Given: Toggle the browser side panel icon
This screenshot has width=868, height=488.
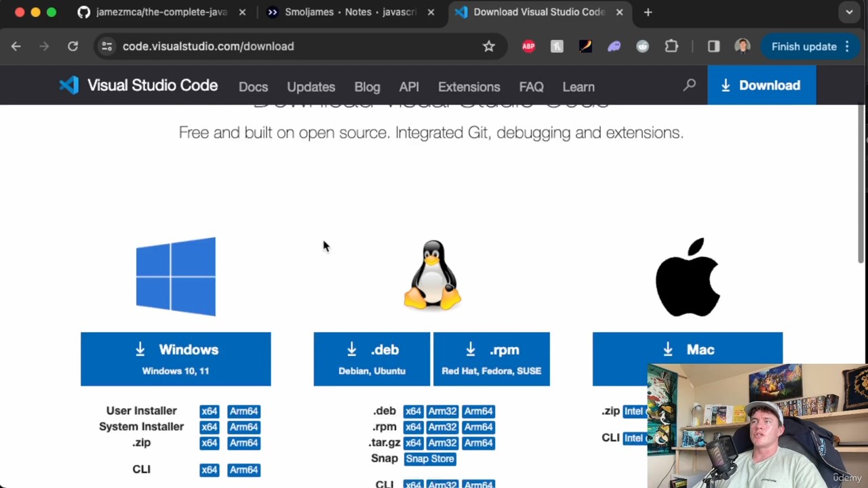Looking at the screenshot, I should (713, 46).
